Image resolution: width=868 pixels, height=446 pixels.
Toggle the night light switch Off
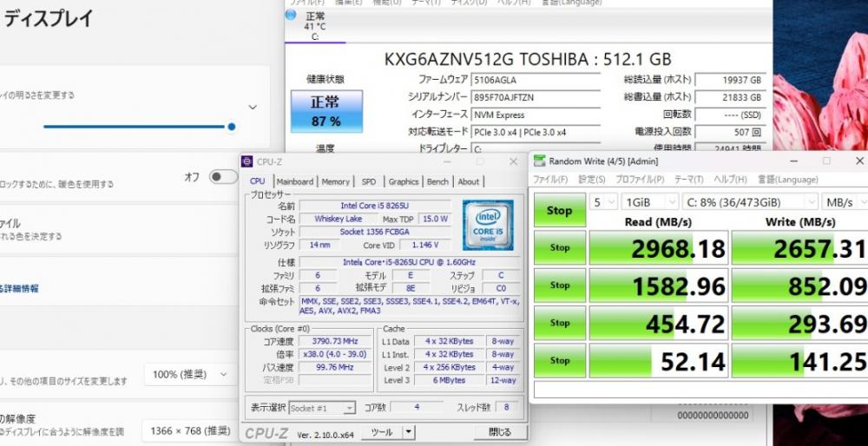pos(222,177)
